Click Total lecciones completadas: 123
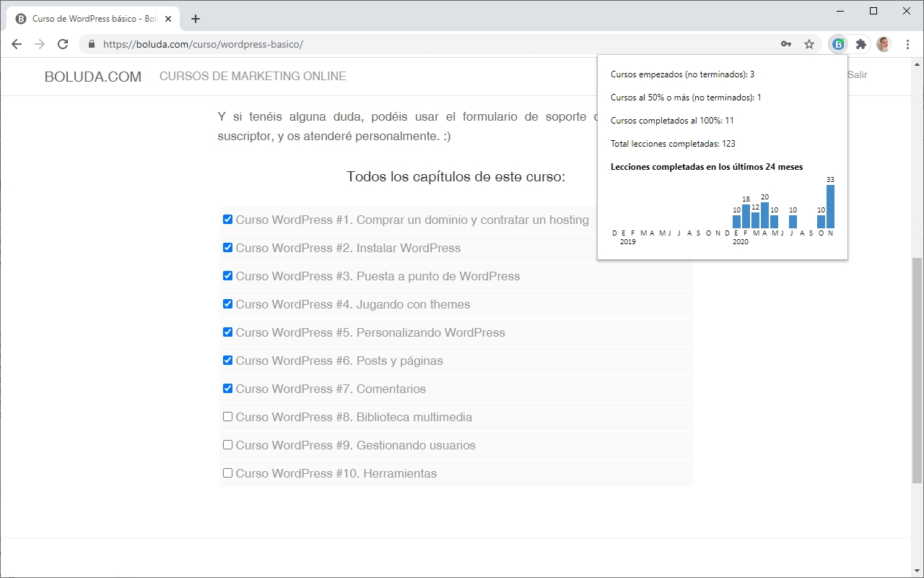 click(673, 144)
